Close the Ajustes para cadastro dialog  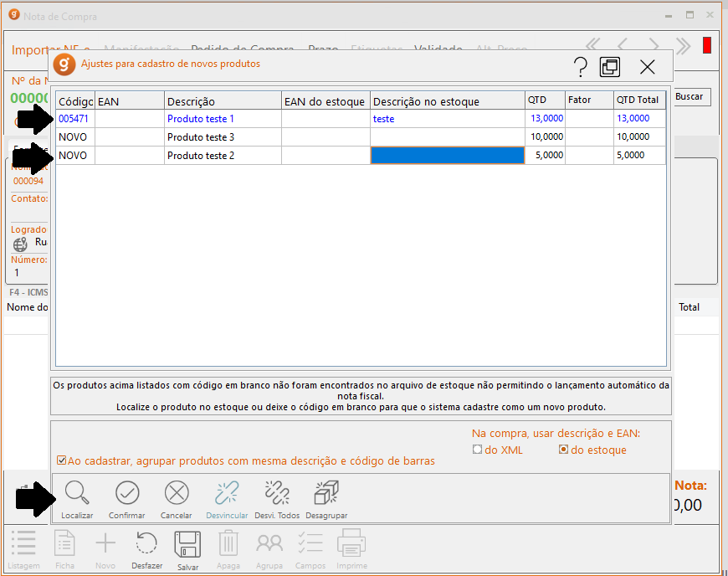pyautogui.click(x=647, y=67)
